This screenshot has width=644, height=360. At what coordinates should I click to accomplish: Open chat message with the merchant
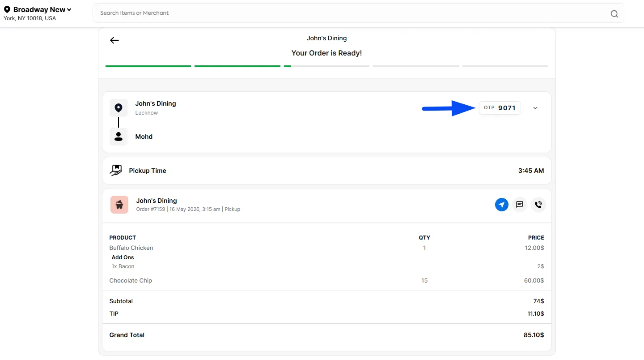coord(520,205)
